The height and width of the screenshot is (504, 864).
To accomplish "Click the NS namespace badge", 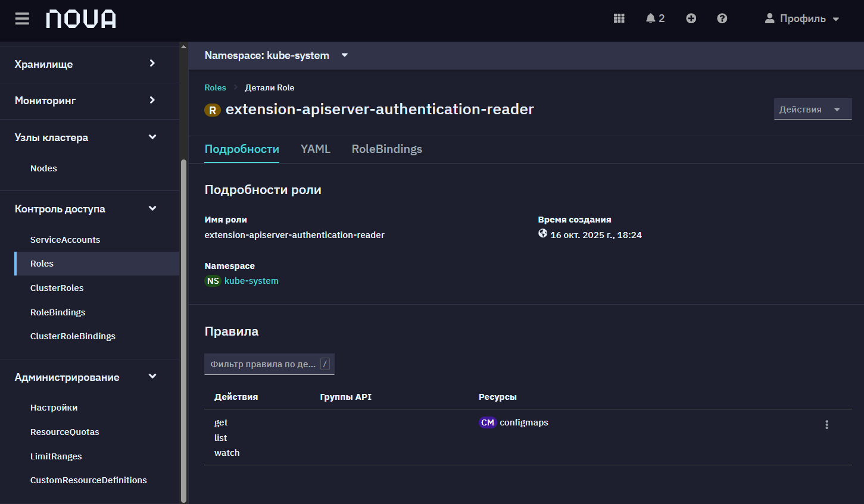I will tap(213, 281).
